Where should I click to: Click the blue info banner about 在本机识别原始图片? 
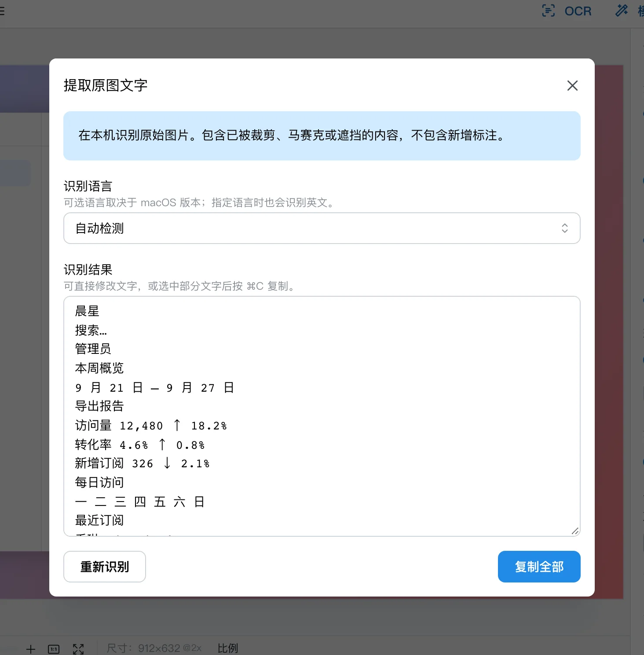[322, 136]
